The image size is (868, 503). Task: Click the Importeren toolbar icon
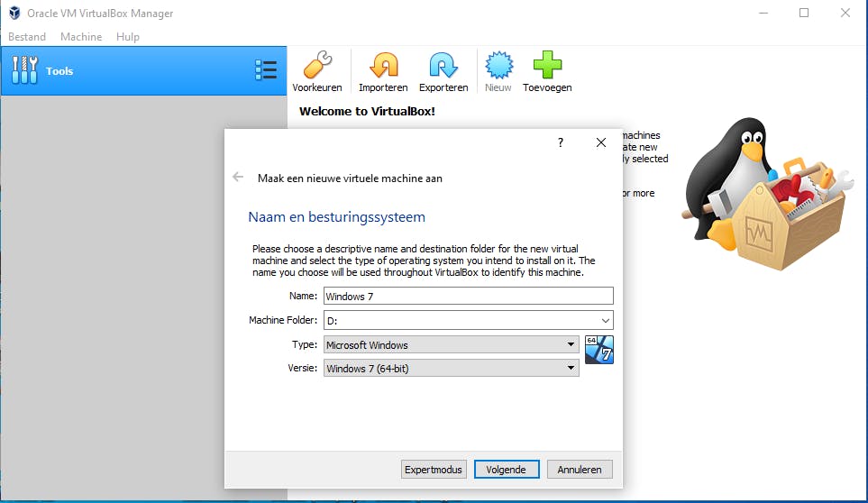383,65
